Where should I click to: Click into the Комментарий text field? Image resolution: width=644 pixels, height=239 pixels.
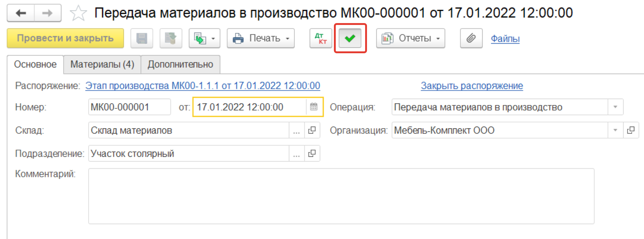(x=341, y=196)
